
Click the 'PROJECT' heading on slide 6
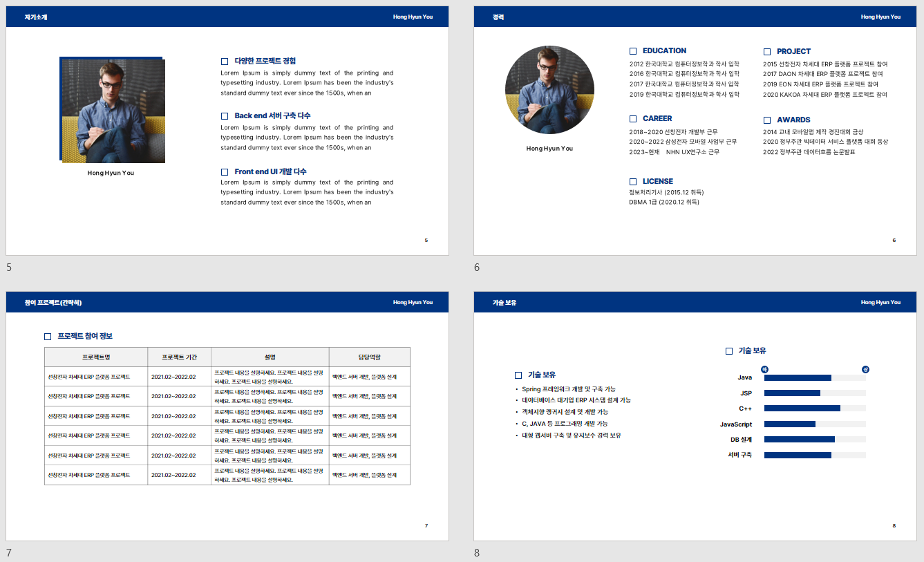point(793,51)
